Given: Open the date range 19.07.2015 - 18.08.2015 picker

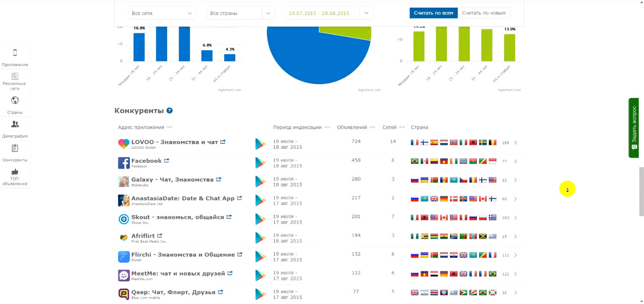Looking at the screenshot, I should tap(329, 13).
